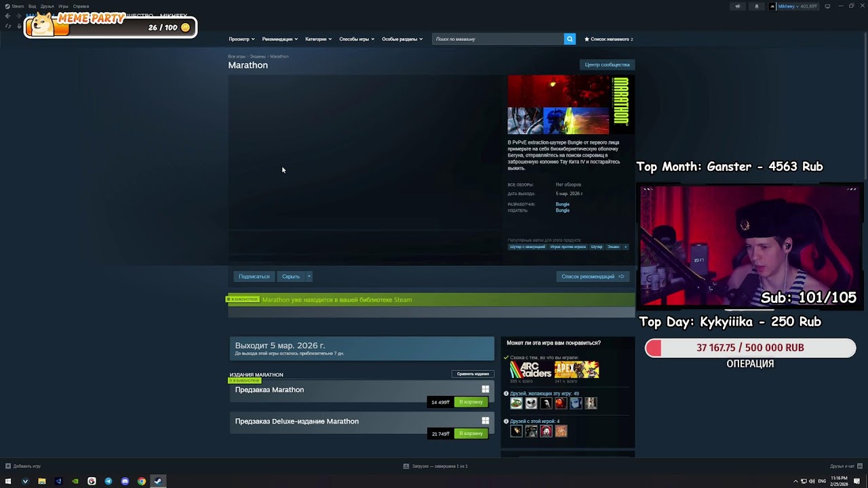Viewport: 868px width, 488px height.
Task: Click the Все игры breadcrumb
Action: (237, 56)
